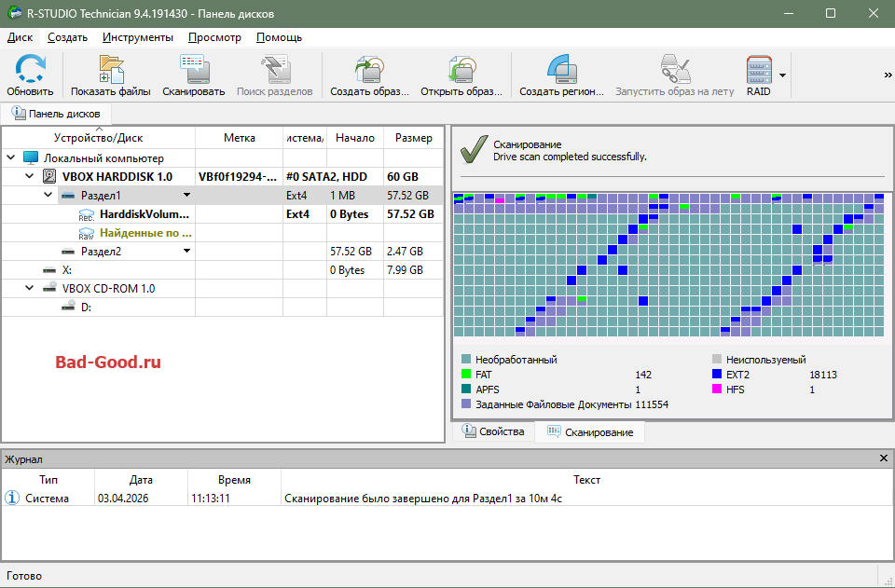Image resolution: width=895 pixels, height=588 pixels.
Task: Click the RAID toolbar icon
Action: click(759, 71)
